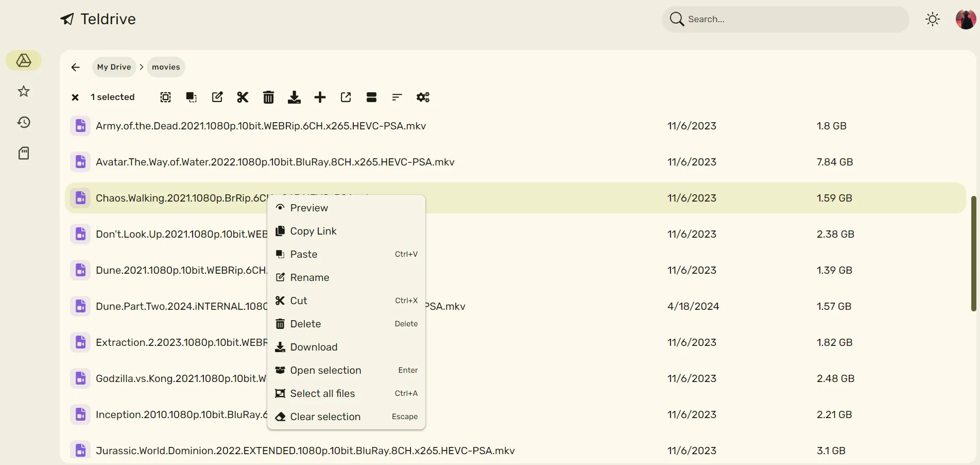Toggle light/dark theme with the sun icon
The width and height of the screenshot is (980, 465).
click(x=933, y=19)
